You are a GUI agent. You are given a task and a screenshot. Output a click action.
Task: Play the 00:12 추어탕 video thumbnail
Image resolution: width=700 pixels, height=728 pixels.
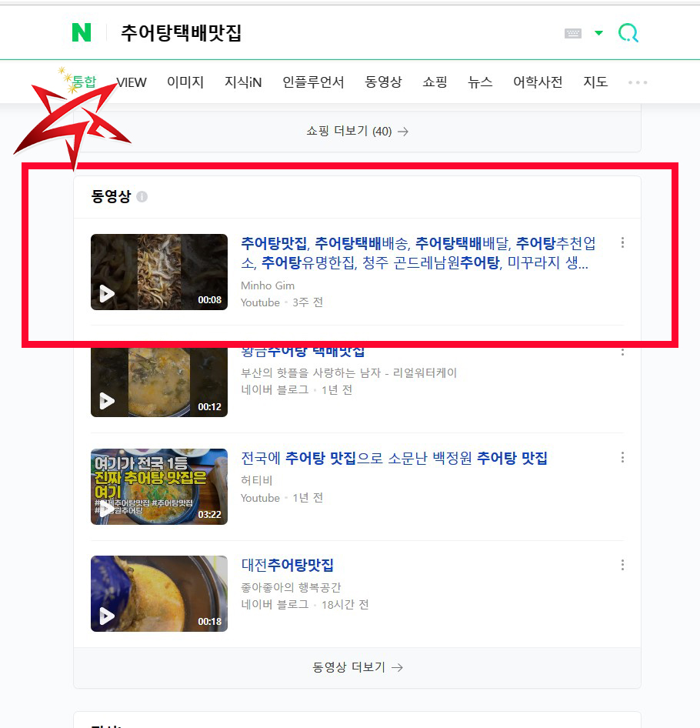pyautogui.click(x=159, y=382)
